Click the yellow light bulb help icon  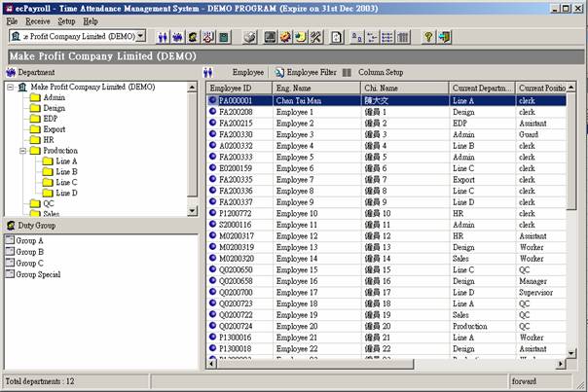428,37
